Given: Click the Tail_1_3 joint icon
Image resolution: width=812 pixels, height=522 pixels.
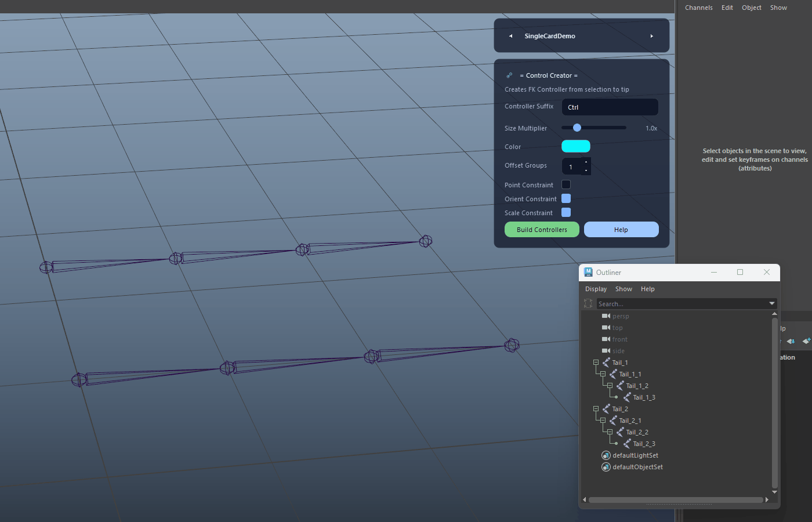Looking at the screenshot, I should coord(627,397).
